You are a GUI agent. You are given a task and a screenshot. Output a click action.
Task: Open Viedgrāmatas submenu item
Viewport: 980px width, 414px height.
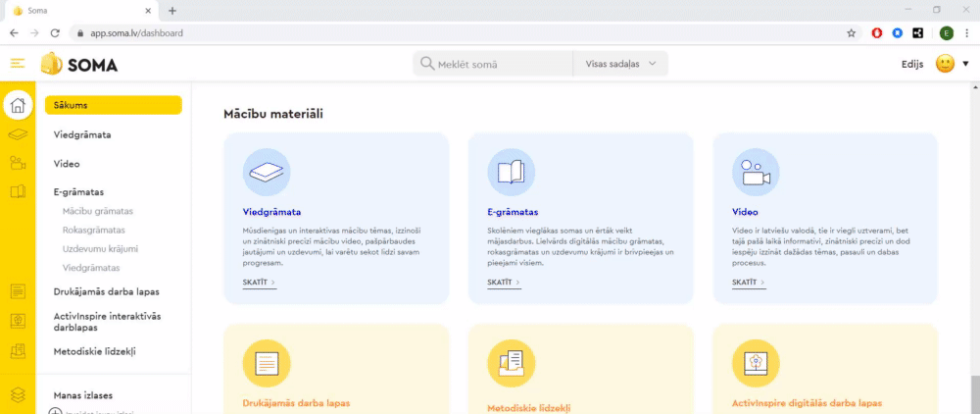pyautogui.click(x=91, y=268)
